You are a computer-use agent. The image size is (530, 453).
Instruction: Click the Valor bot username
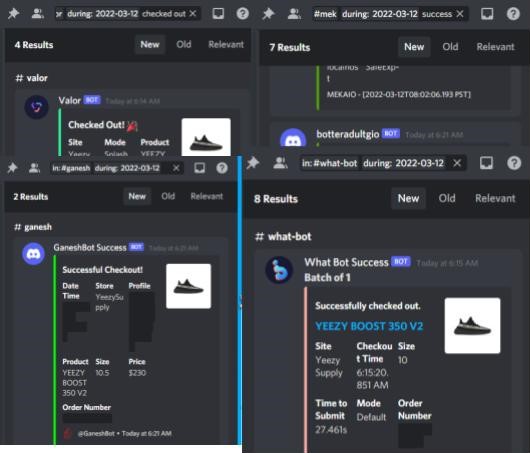pos(70,100)
